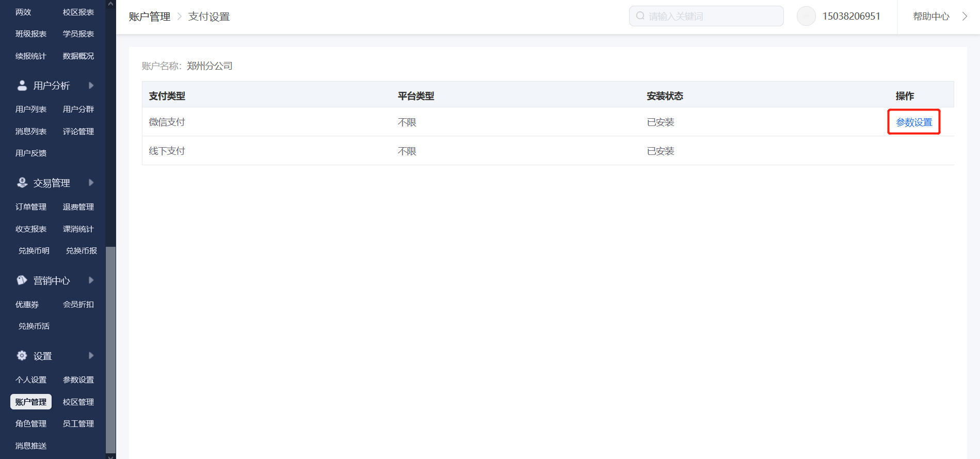Select 收支报表 in sidebar
This screenshot has height=459, width=980.
pos(31,229)
